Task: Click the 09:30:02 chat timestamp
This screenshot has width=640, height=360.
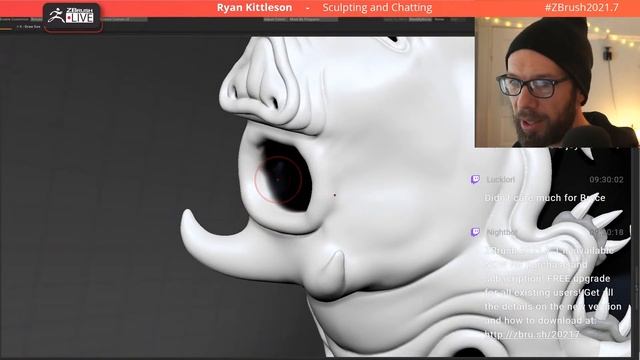Action: 606,180
